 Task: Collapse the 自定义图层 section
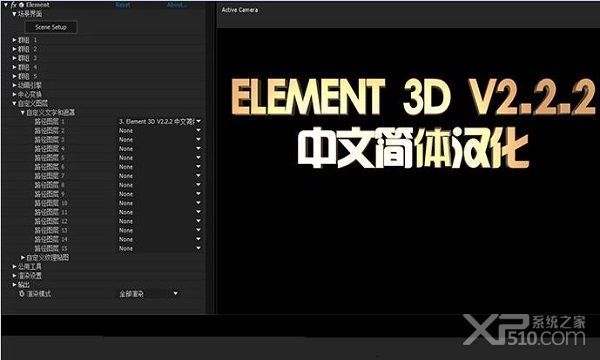(14, 103)
